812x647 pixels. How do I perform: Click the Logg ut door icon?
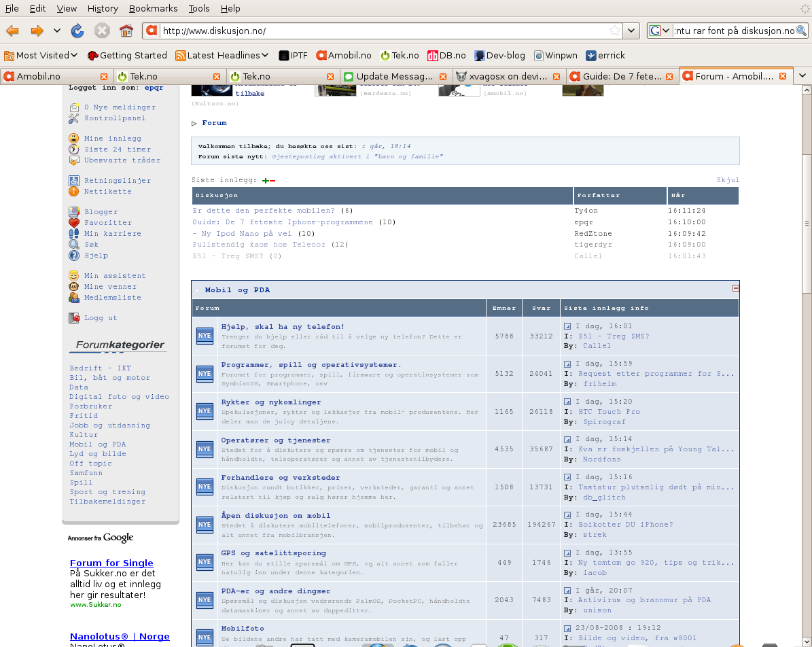tap(74, 318)
